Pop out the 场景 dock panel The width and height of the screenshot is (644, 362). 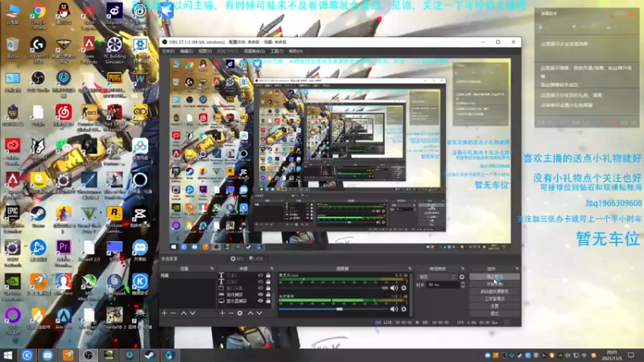[x=212, y=269]
